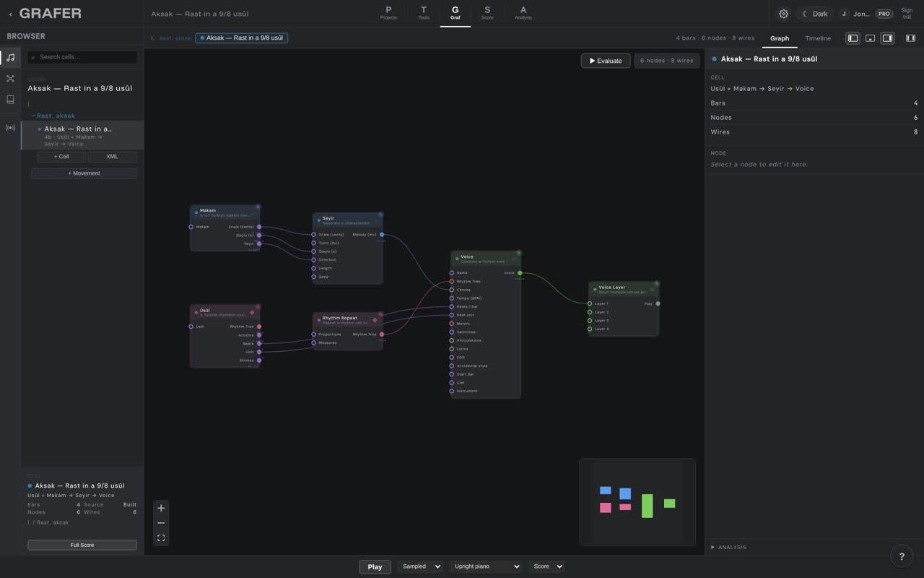
Task: Open the music notes browser panel
Action: pos(10,58)
